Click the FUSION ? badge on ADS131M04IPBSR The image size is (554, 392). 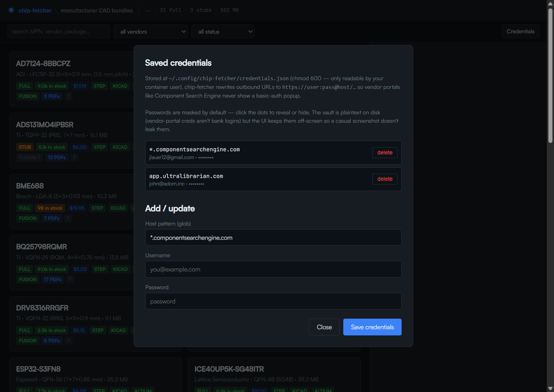(30, 157)
